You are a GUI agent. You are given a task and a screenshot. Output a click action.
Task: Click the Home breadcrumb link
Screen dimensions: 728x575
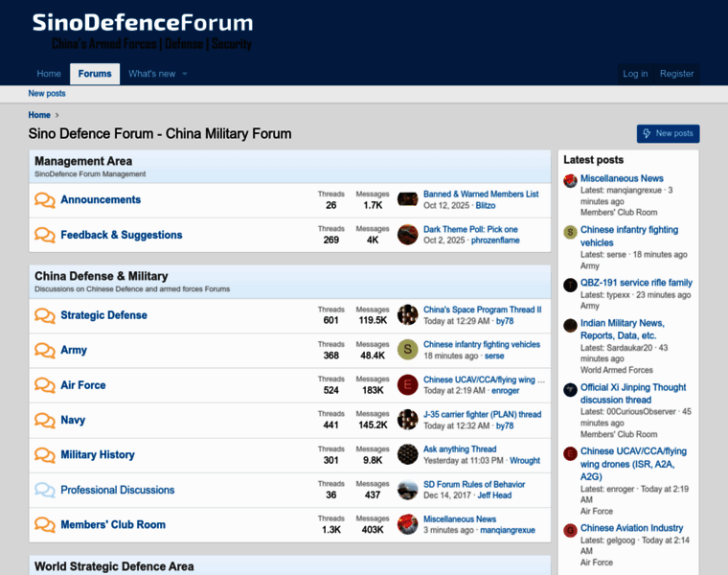pyautogui.click(x=39, y=115)
